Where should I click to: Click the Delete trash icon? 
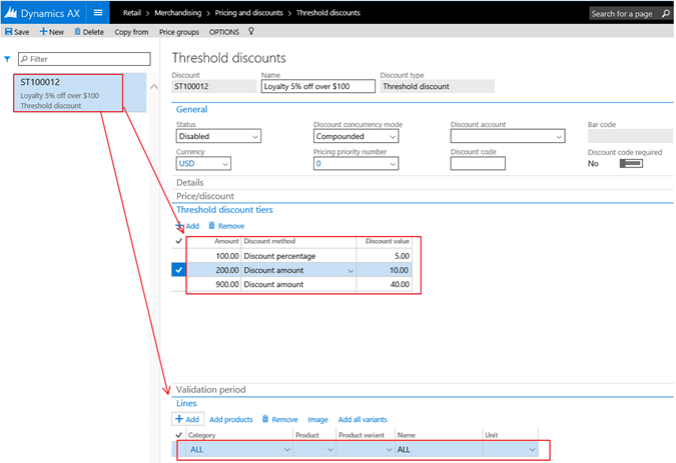click(77, 32)
